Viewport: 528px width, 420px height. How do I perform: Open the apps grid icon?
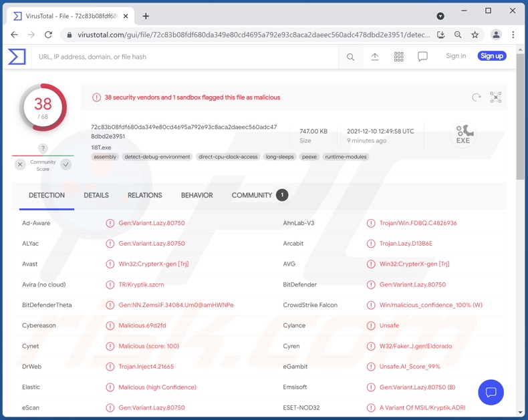(398, 57)
